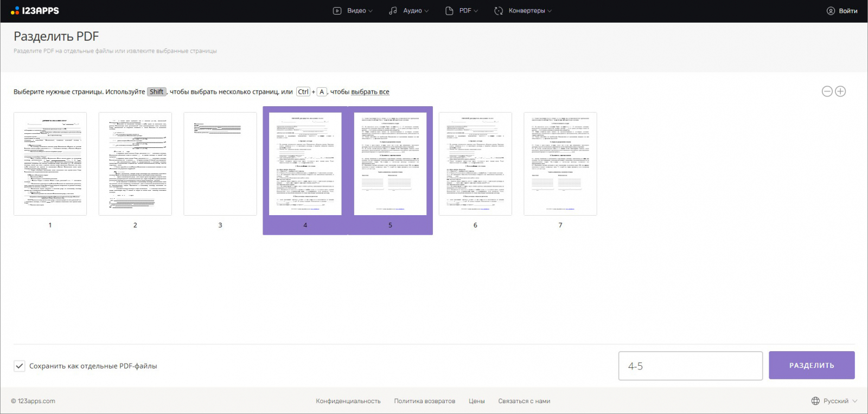Click the video play icon in navbar
The width and height of the screenshot is (868, 414).
point(337,11)
